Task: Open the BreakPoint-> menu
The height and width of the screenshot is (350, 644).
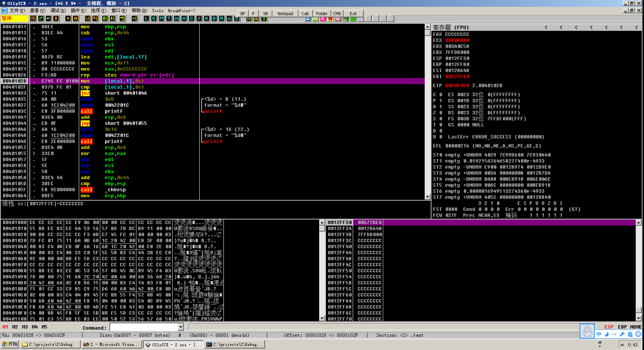Action: [181, 11]
